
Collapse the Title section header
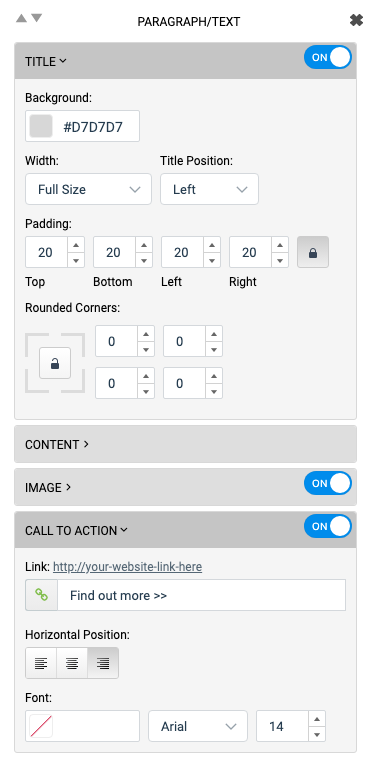46,61
